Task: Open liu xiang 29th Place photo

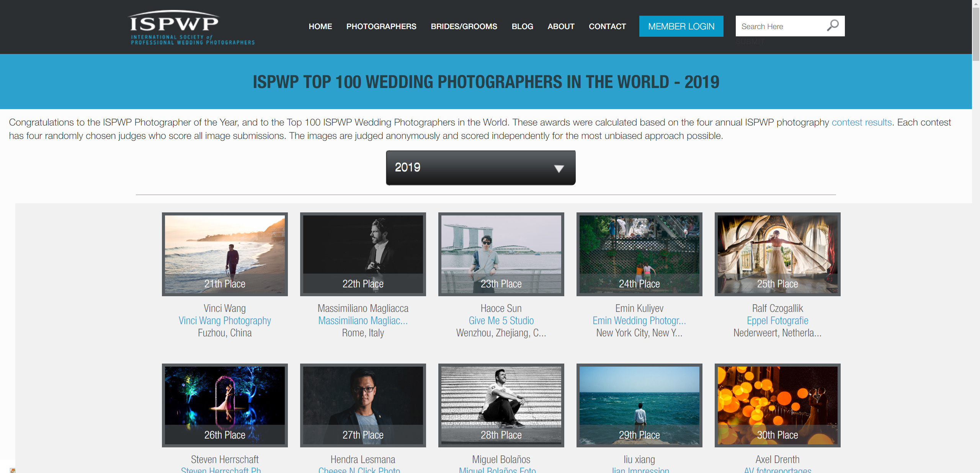Action: [x=639, y=405]
